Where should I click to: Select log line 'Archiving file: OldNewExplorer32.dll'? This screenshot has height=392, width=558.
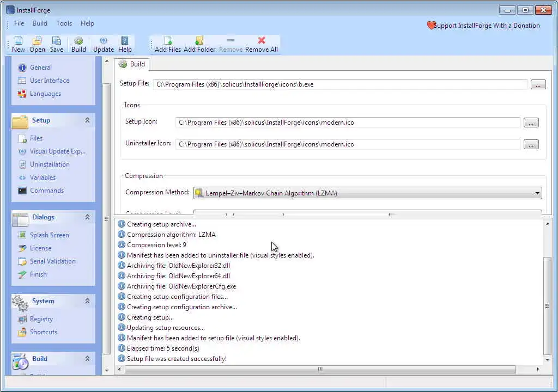click(x=174, y=265)
